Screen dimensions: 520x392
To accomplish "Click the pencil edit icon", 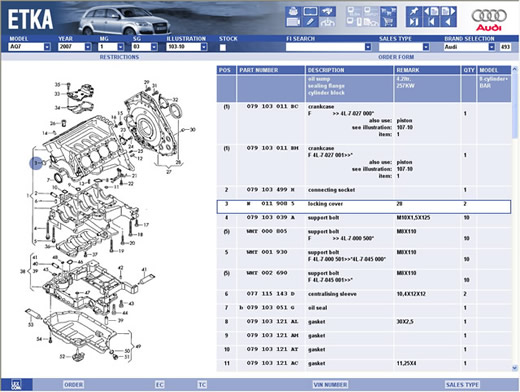I will pos(310,22).
